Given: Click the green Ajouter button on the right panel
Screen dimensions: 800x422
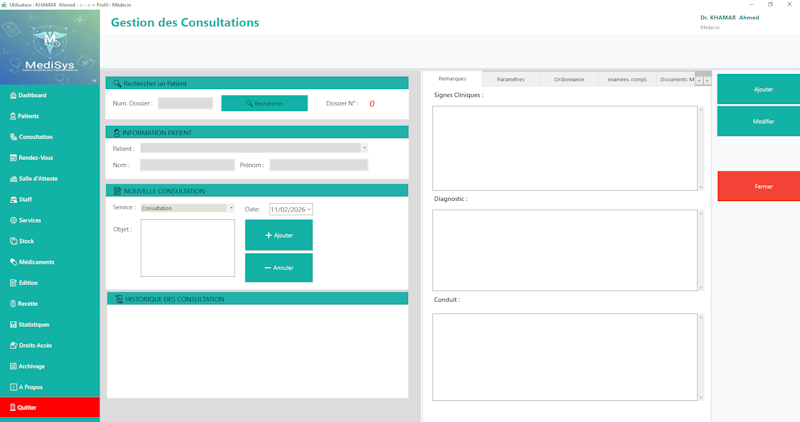Looking at the screenshot, I should (x=759, y=89).
